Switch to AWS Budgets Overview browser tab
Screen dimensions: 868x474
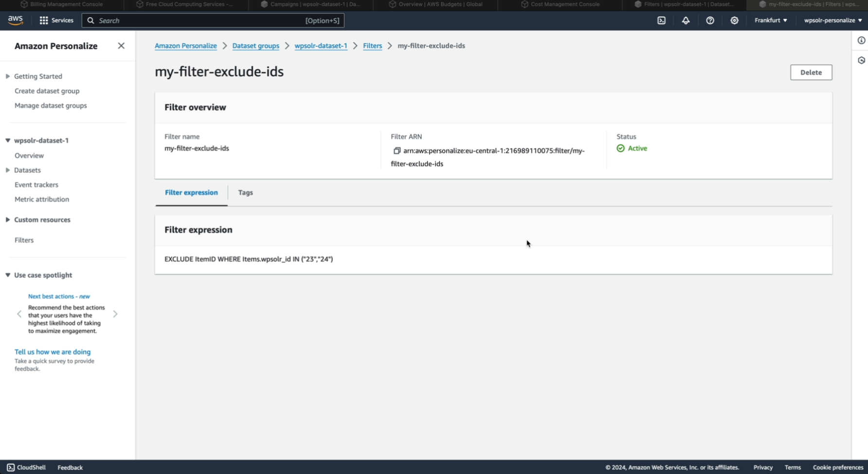pos(436,4)
